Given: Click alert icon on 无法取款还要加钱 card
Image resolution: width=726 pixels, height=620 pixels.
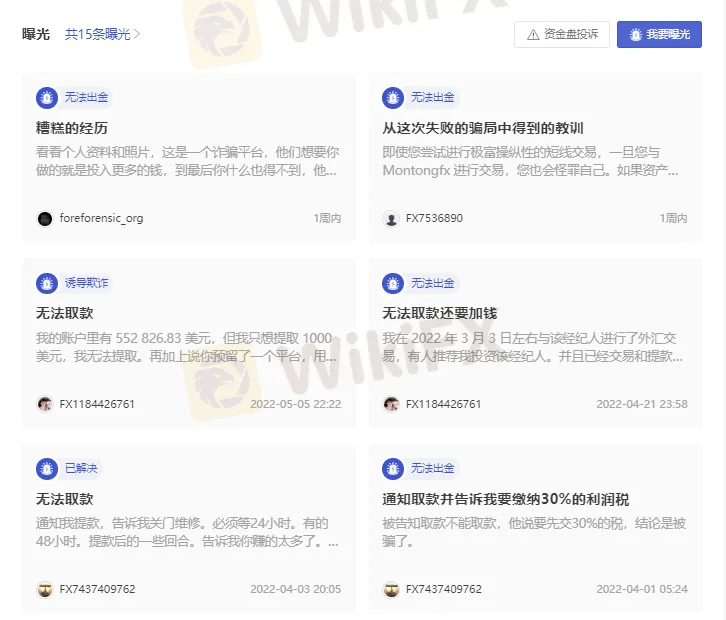Looking at the screenshot, I should 393,283.
